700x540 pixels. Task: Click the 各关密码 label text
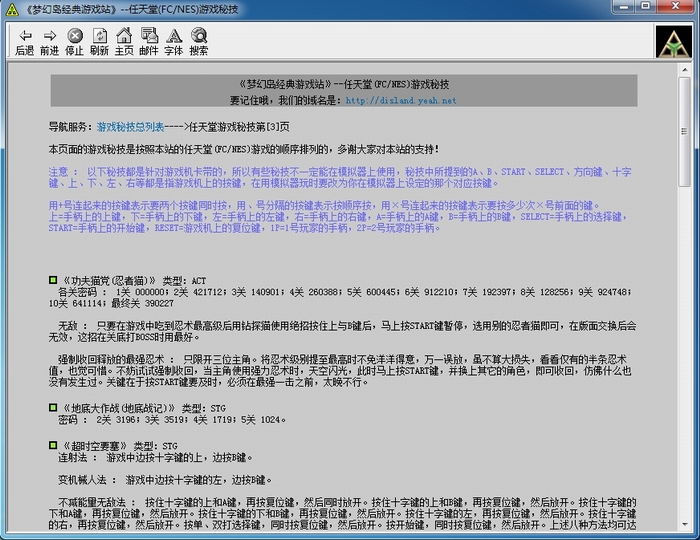(77, 292)
